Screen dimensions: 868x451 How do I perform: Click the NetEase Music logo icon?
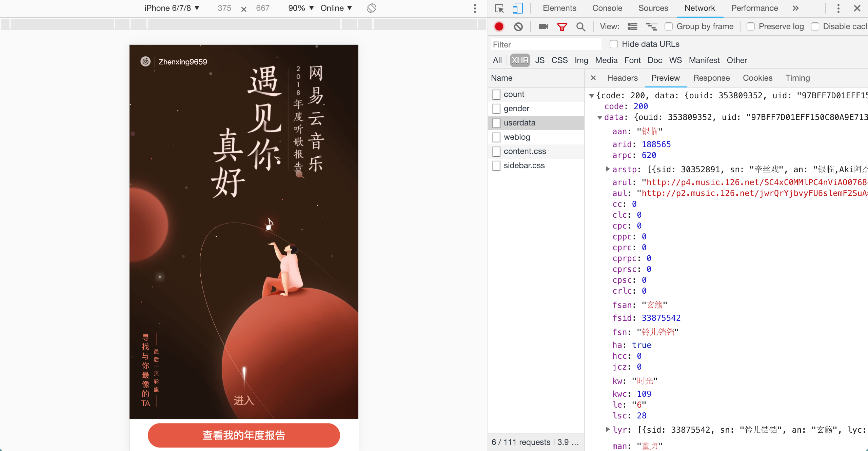pyautogui.click(x=145, y=61)
